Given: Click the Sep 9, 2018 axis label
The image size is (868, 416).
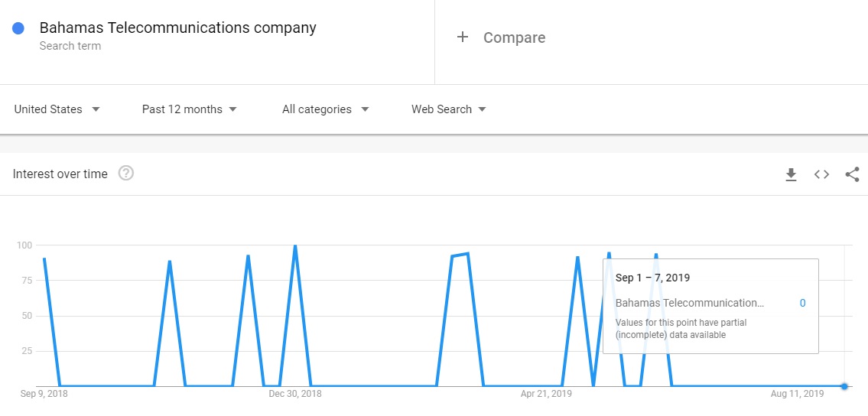Looking at the screenshot, I should tap(44, 395).
